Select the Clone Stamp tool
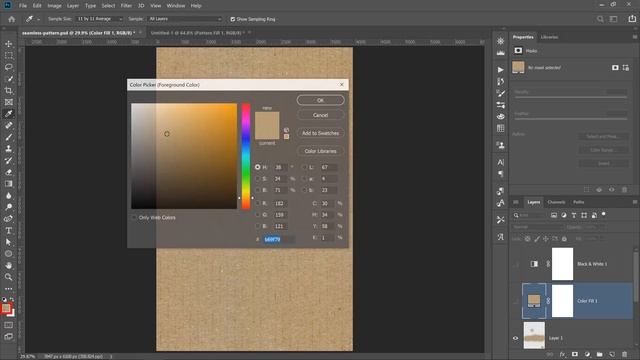Viewport: 640px width, 360px height. [9, 149]
